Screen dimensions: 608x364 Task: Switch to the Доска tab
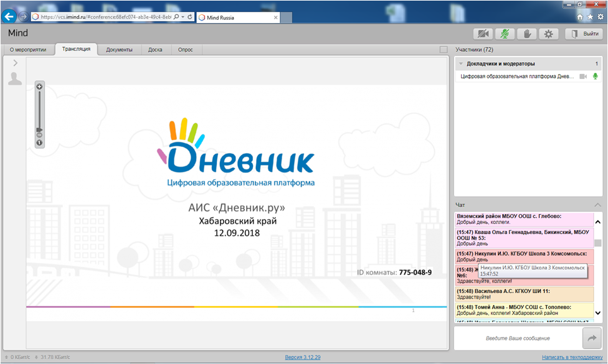[x=155, y=50]
